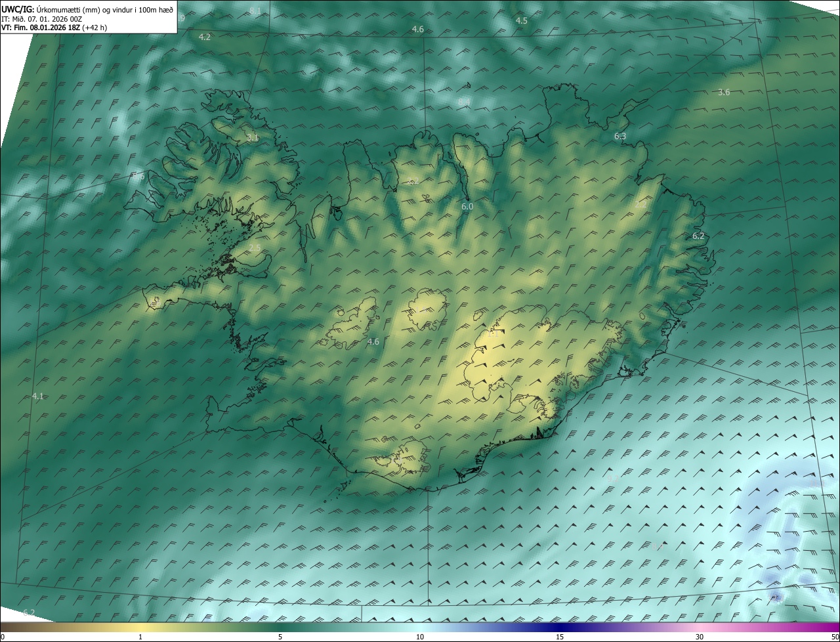Click the '5' tick label on the color scale
Screen dimensions: 840x642
tap(280, 637)
